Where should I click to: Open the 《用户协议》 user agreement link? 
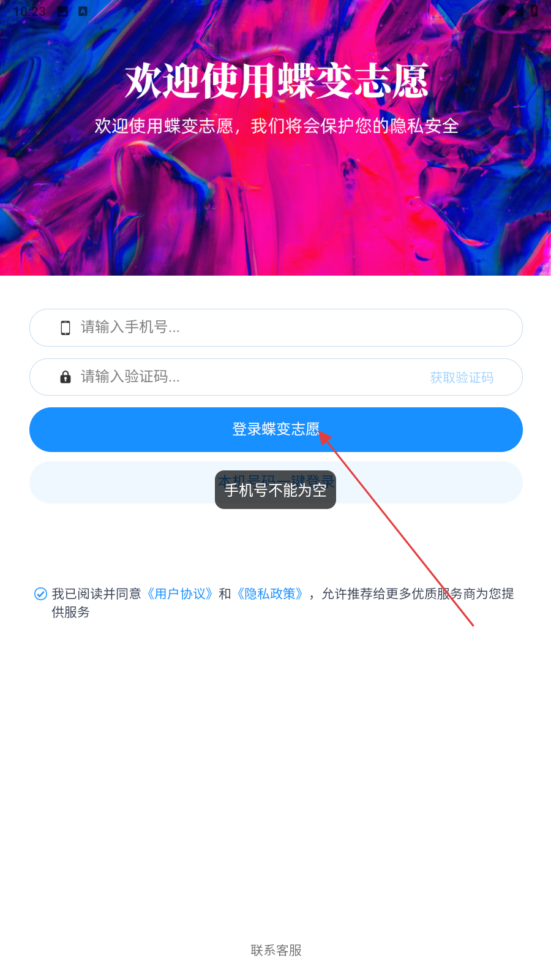180,594
